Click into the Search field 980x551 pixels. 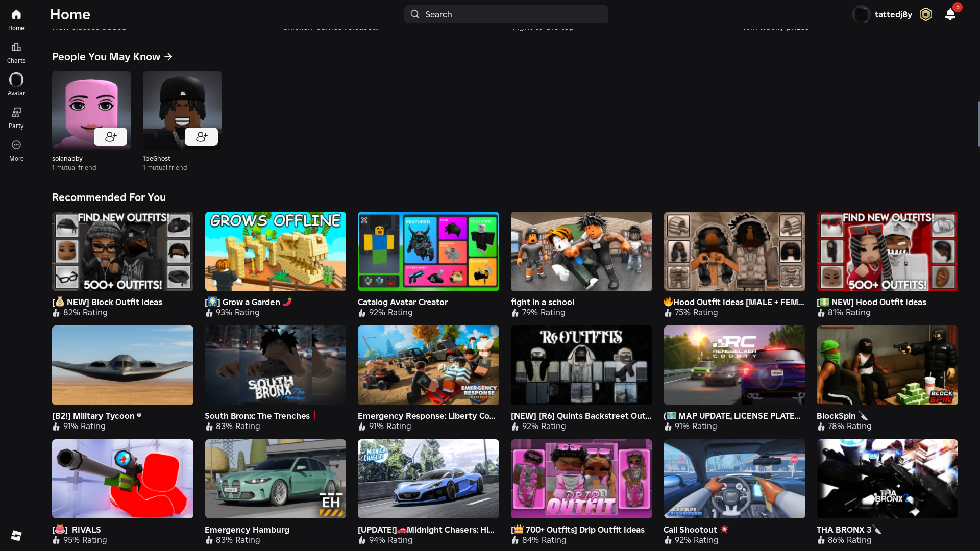click(506, 14)
